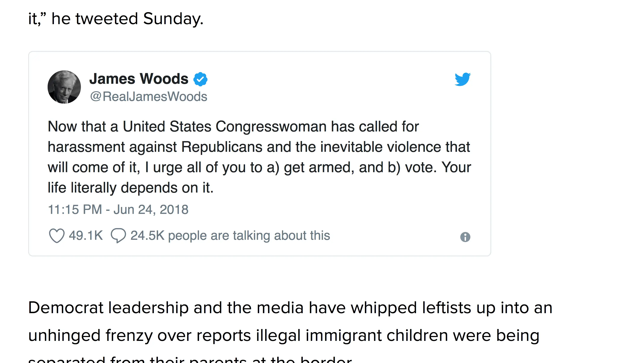Screen dimensions: 644x363
Task: Click the tweet line starting "Now that a United States"
Action: click(x=233, y=127)
